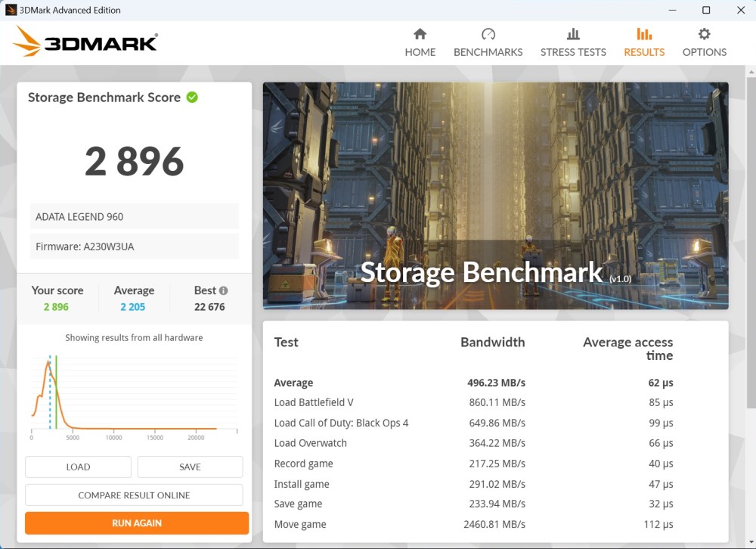This screenshot has width=756, height=549.
Task: Click the 3DMark title bar app icon
Action: click(11, 10)
